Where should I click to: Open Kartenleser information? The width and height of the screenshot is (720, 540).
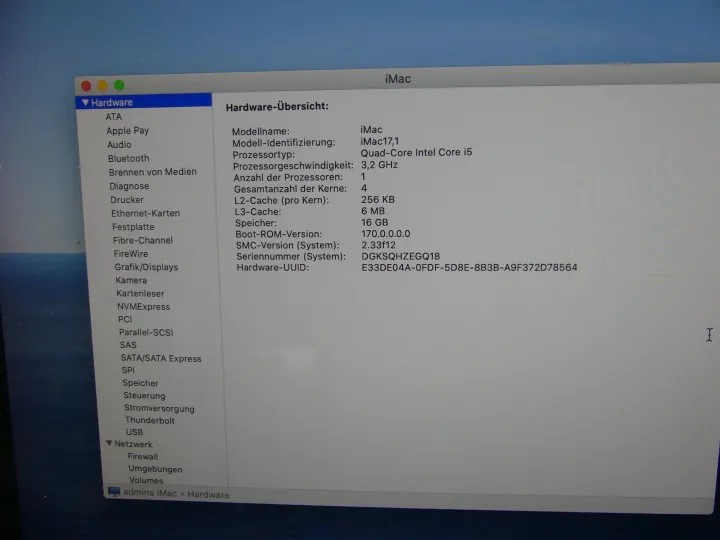point(140,293)
